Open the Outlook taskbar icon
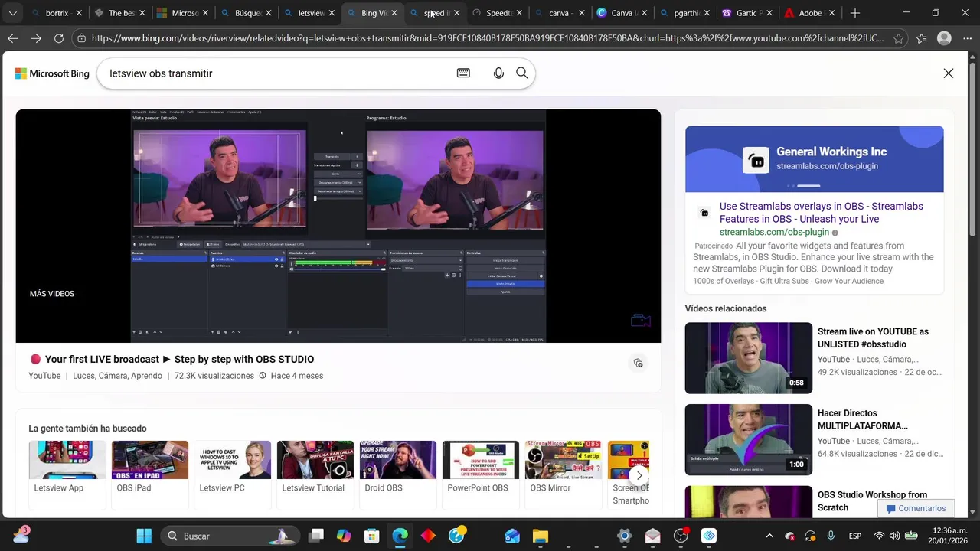Screen dimensions: 980x551 coord(512,536)
